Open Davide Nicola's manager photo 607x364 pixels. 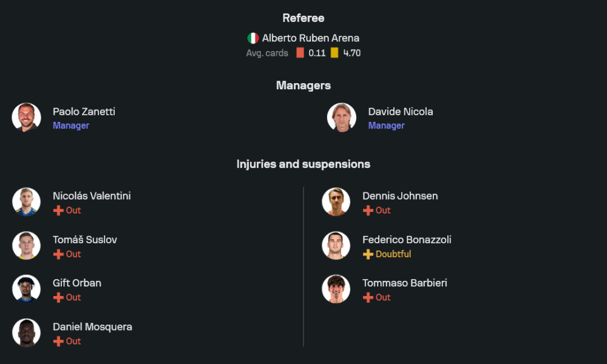coord(342,118)
